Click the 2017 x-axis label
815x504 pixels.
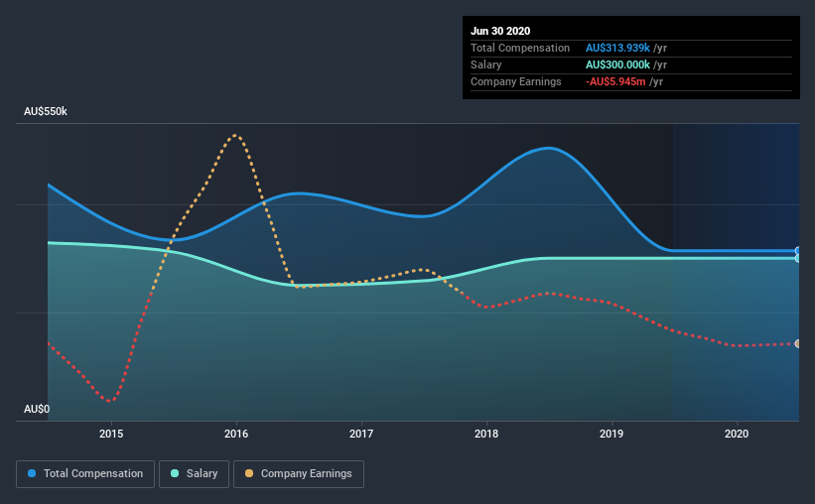[x=361, y=434]
